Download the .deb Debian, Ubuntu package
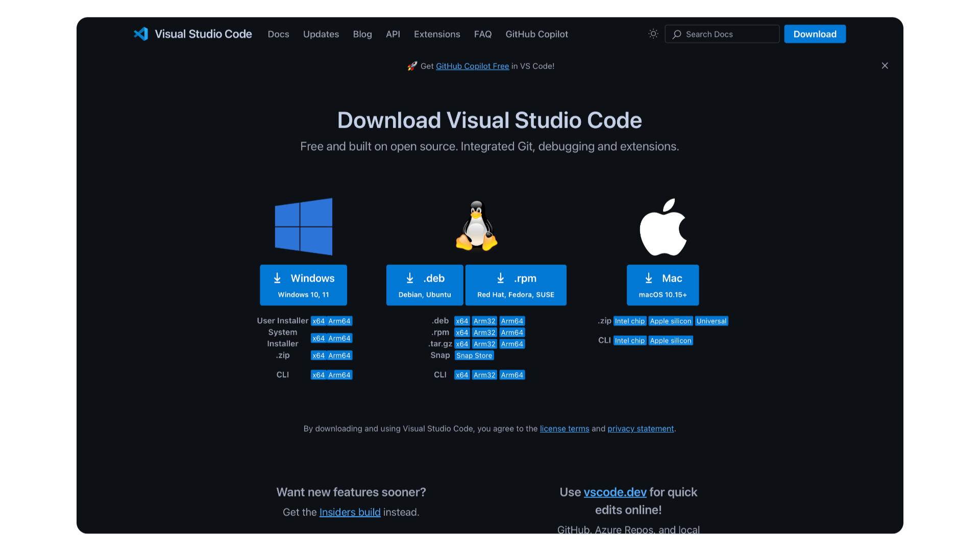This screenshot has width=980, height=551. coord(425,285)
